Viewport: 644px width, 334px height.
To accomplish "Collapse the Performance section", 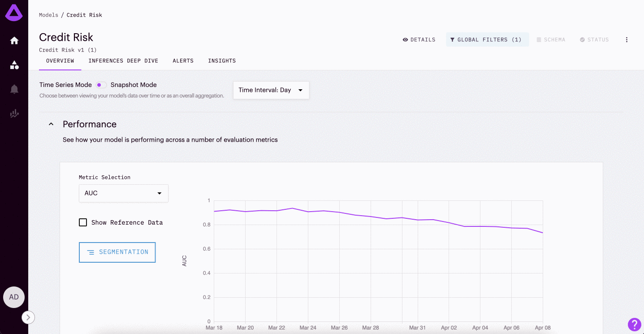I will [51, 124].
